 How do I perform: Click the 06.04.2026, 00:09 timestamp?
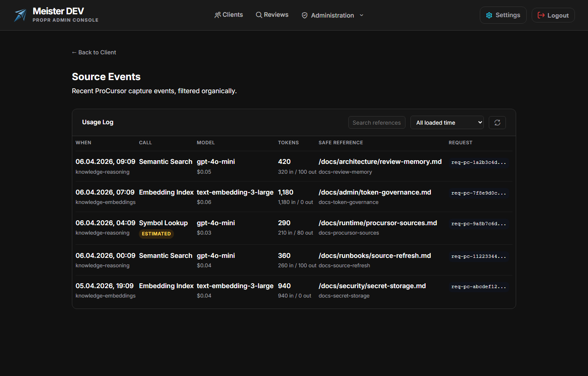click(105, 256)
